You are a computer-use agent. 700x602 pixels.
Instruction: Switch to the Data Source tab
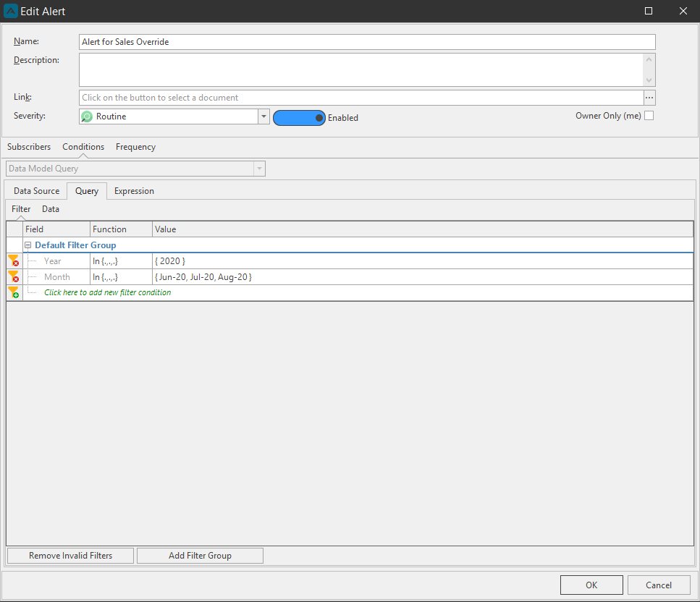pos(37,191)
